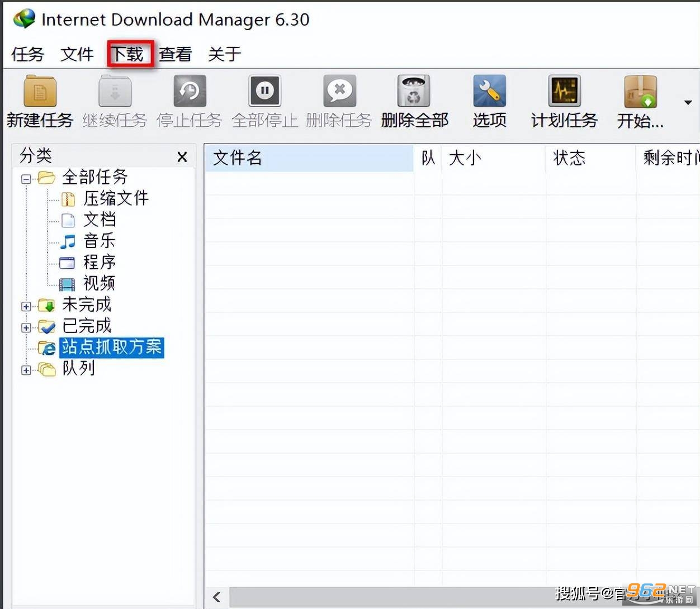This screenshot has height=609, width=700.
Task: Select 已完成 category label
Action: (x=87, y=326)
